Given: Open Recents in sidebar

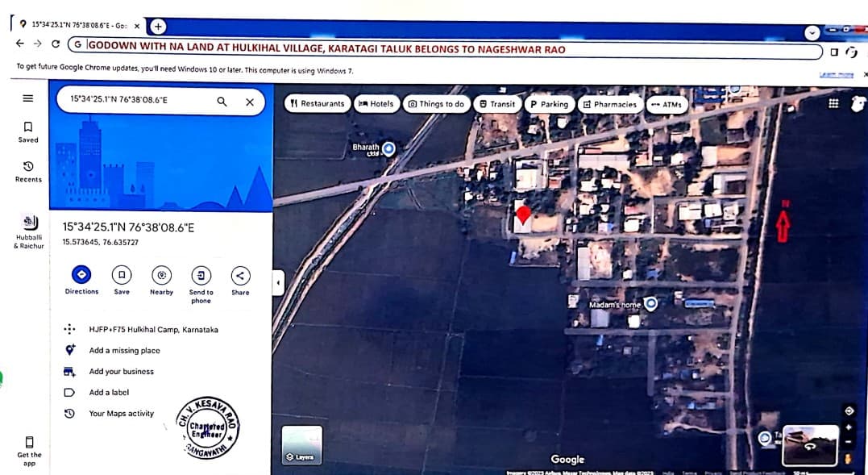Looking at the screenshot, I should (28, 172).
